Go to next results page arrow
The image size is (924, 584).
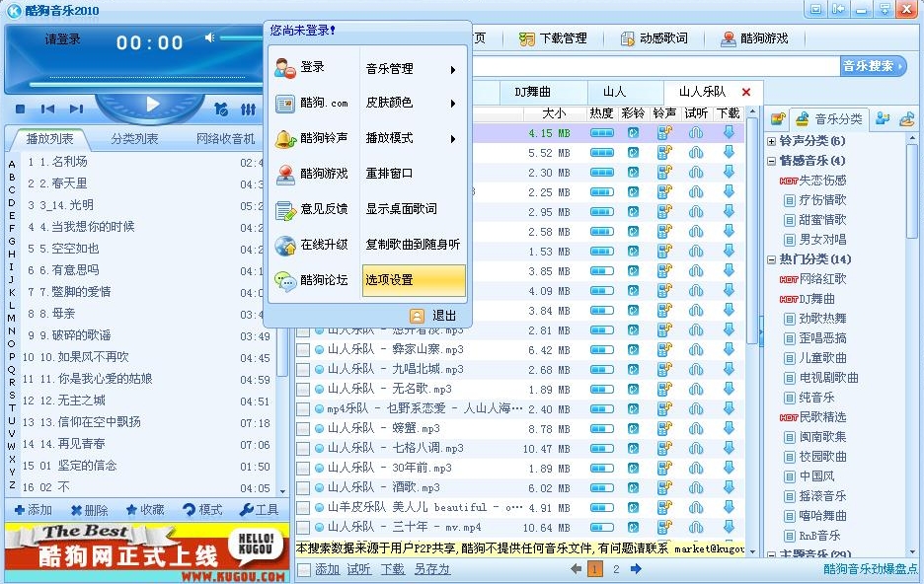[x=636, y=568]
